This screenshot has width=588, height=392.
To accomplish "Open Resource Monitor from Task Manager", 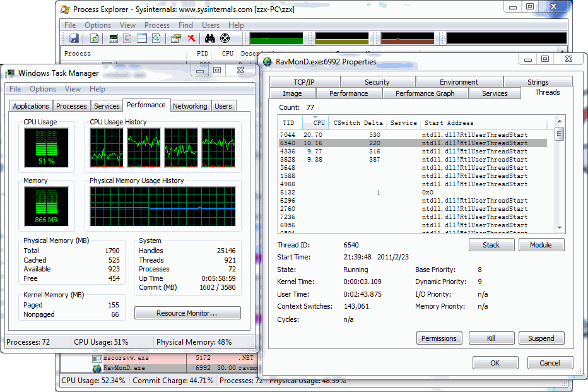I will pyautogui.click(x=187, y=313).
